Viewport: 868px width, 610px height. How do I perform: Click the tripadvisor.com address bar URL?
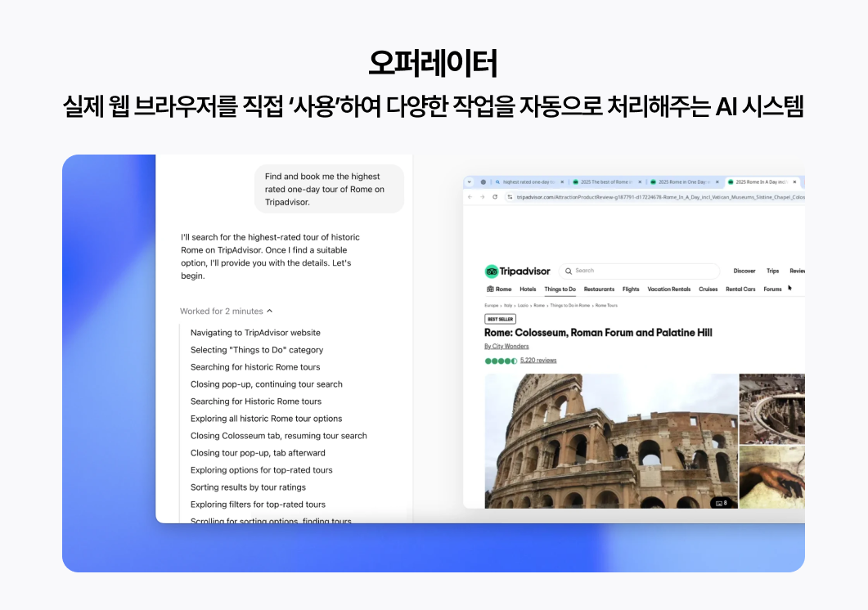[660, 197]
